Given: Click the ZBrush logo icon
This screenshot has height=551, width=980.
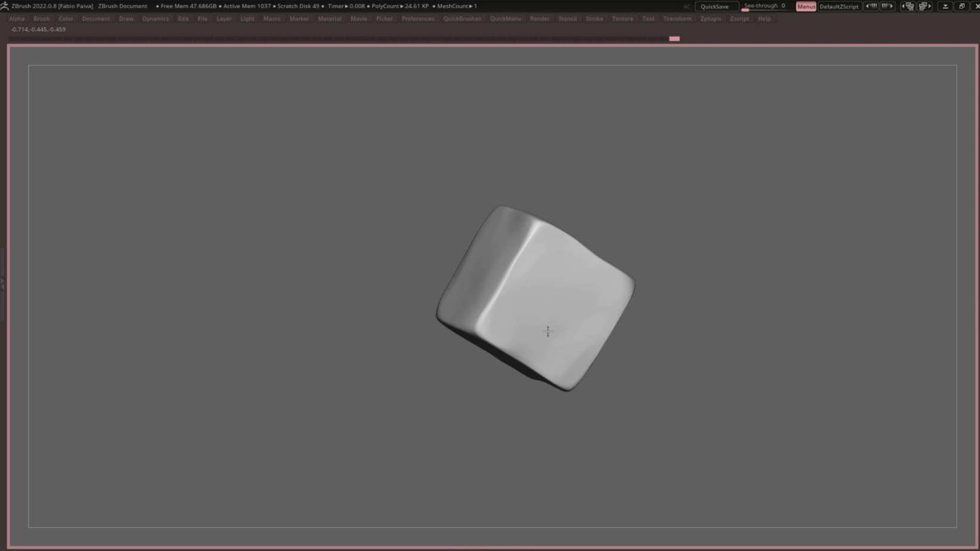Looking at the screenshot, I should (5, 6).
